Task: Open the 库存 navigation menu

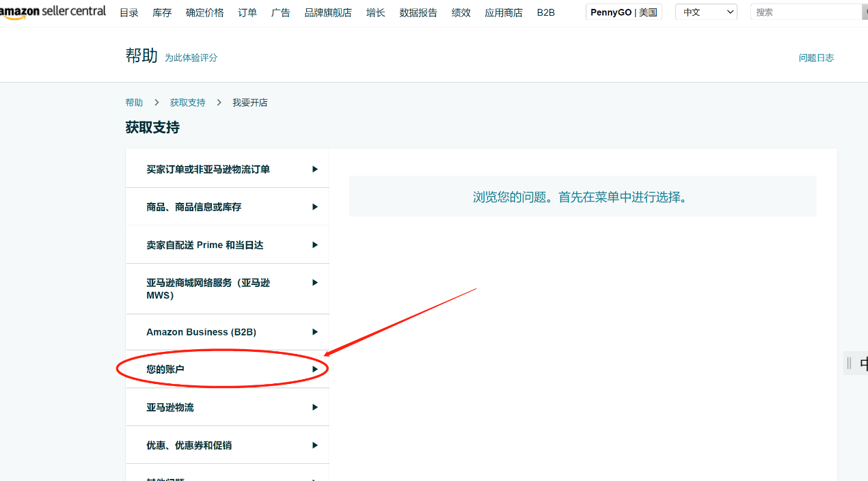Action: (162, 12)
